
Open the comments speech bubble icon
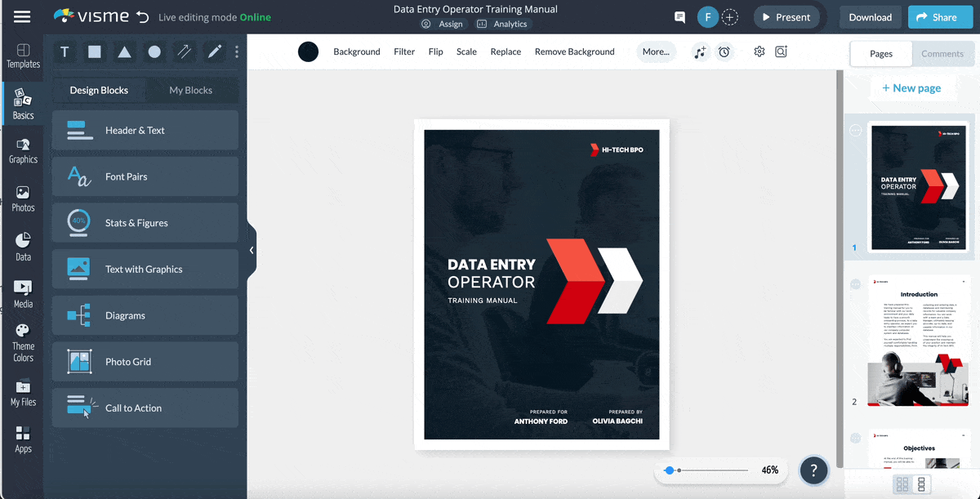point(679,17)
